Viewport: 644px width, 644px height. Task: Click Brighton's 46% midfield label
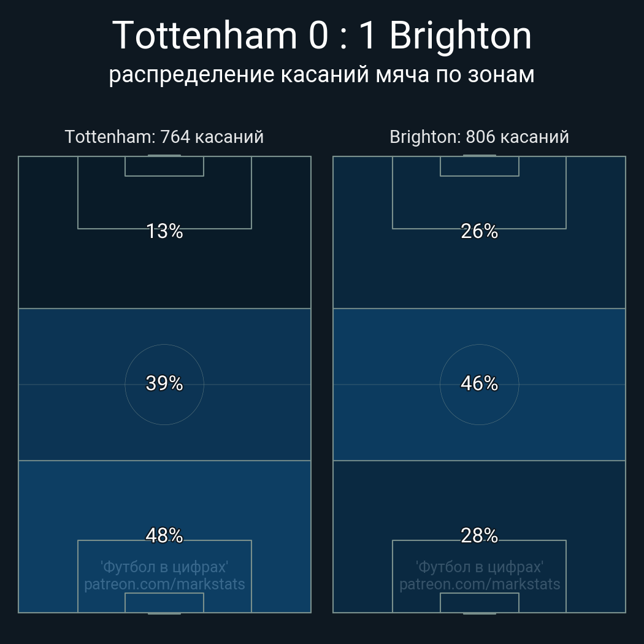tap(479, 383)
